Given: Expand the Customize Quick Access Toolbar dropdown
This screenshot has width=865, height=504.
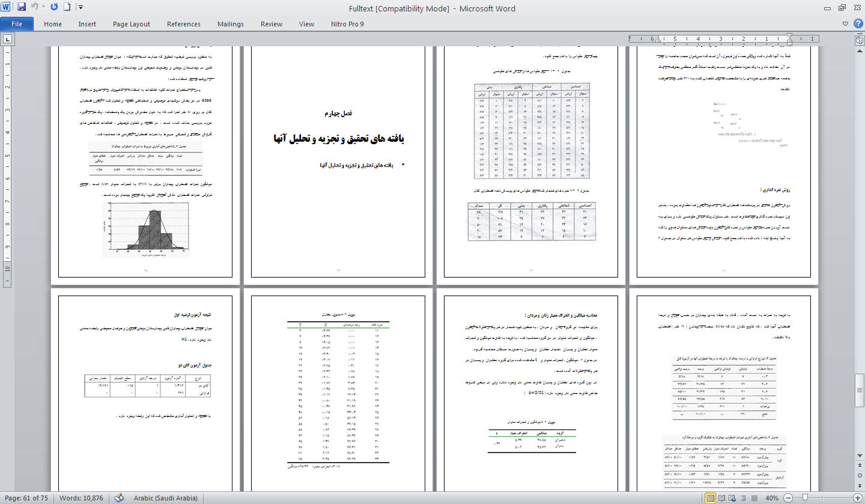Looking at the screenshot, I should pos(81,8).
